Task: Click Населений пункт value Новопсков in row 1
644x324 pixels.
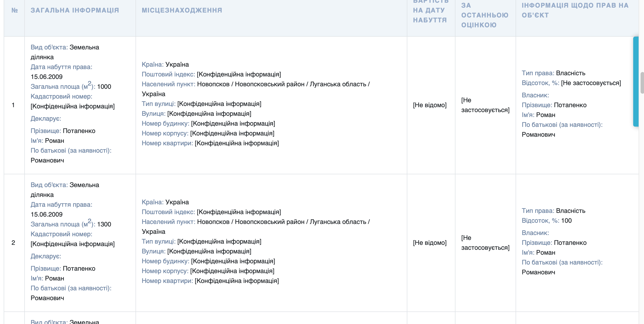Action: [x=214, y=84]
